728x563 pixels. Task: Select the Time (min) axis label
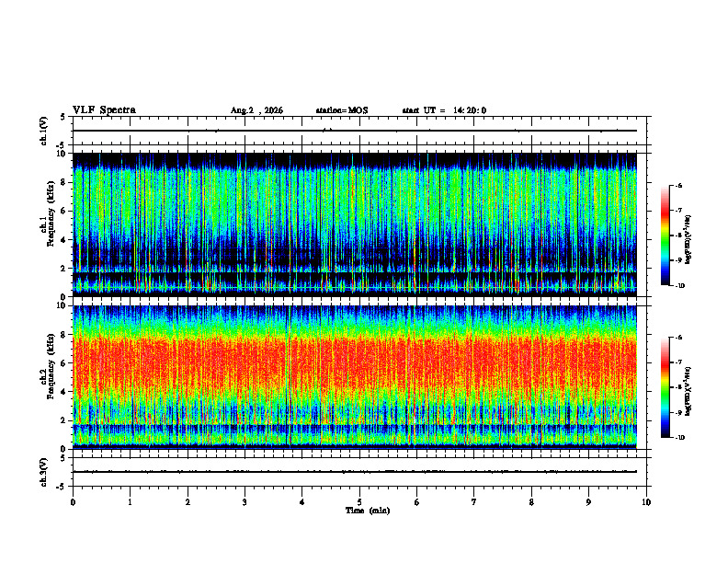pyautogui.click(x=368, y=511)
